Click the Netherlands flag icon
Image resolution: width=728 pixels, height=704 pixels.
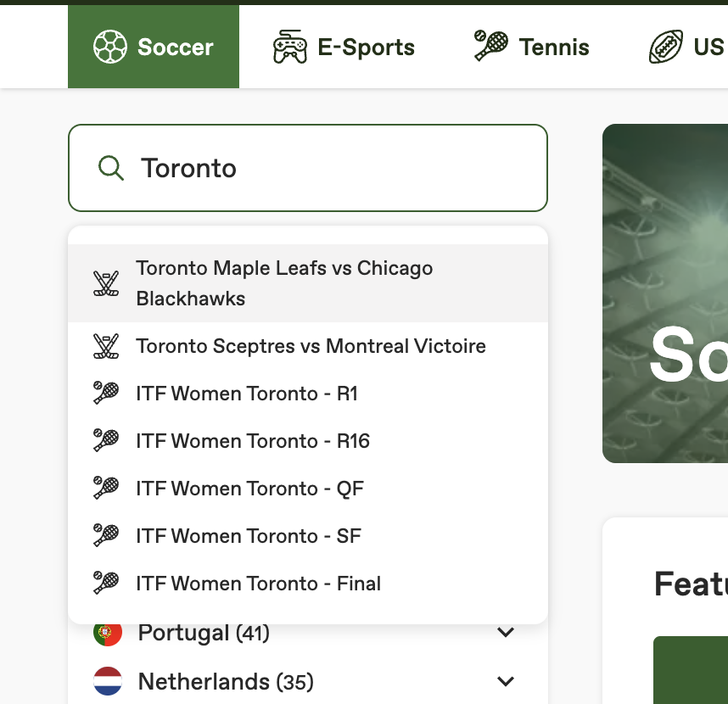pos(108,682)
